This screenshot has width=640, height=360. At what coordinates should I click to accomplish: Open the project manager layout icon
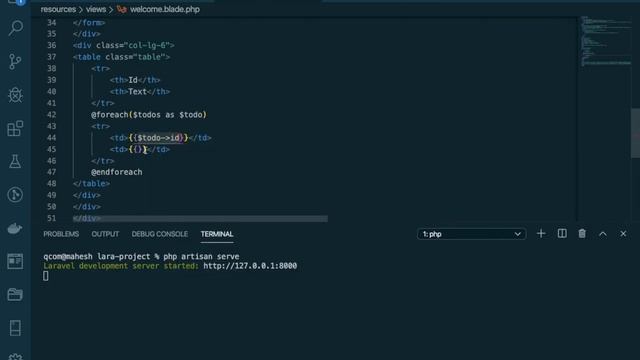(x=16, y=261)
